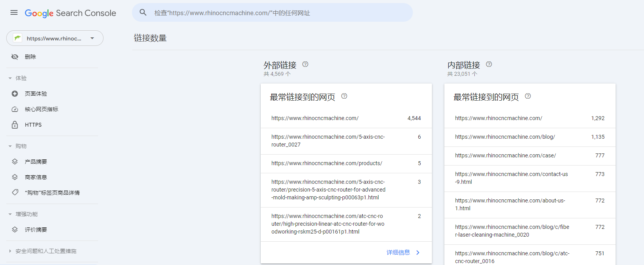This screenshot has width=644, height=265.
Task: Click 共 4,569 个 external total text
Action: point(277,74)
